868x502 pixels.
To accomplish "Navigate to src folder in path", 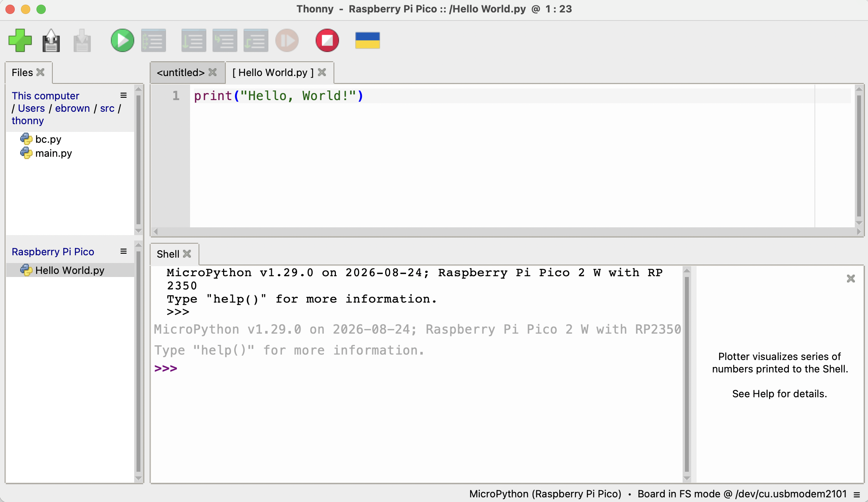I will coord(107,108).
